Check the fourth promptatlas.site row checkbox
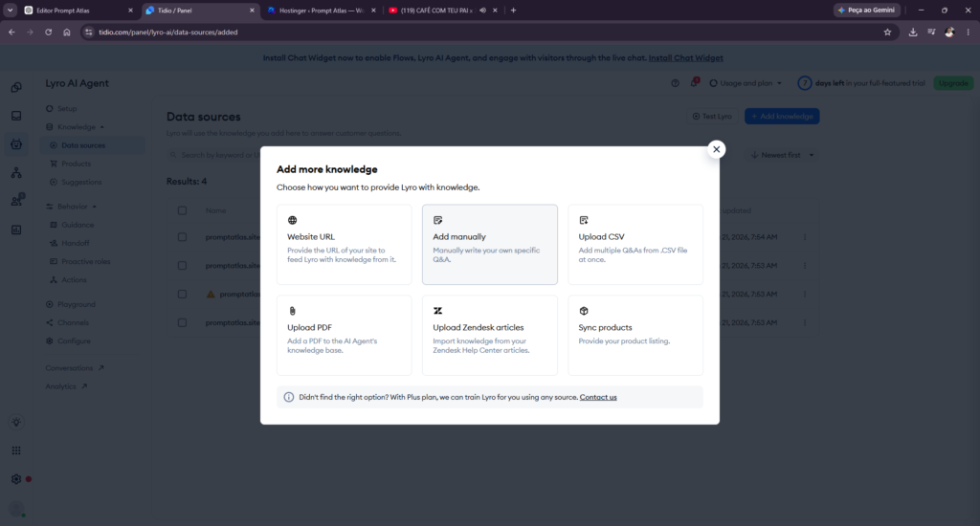The image size is (980, 526). pos(182,323)
